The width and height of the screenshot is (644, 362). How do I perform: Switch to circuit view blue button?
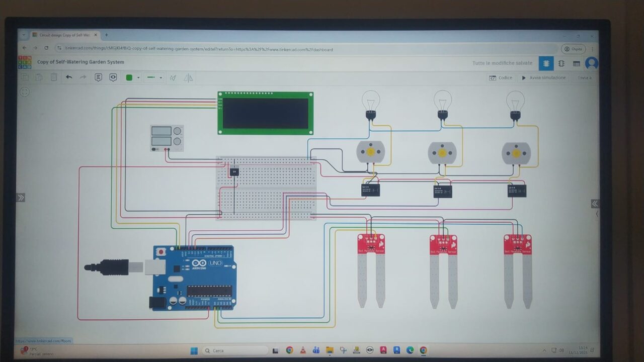pyautogui.click(x=545, y=63)
